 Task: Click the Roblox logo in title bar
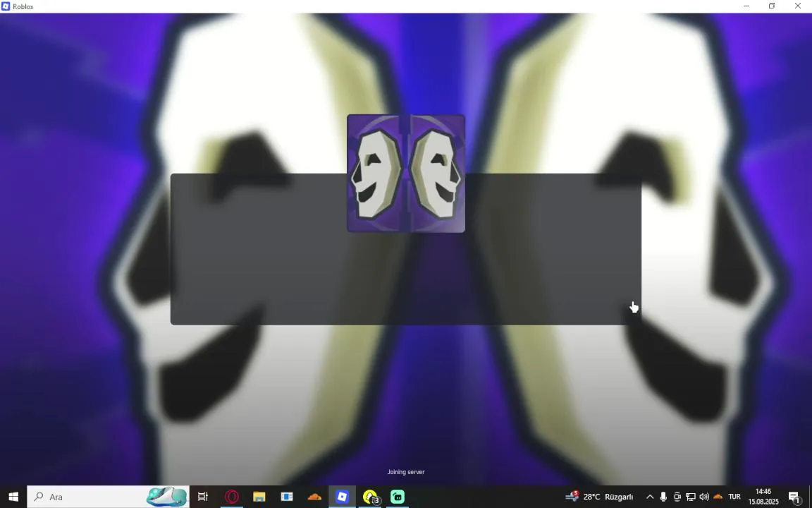coord(6,6)
